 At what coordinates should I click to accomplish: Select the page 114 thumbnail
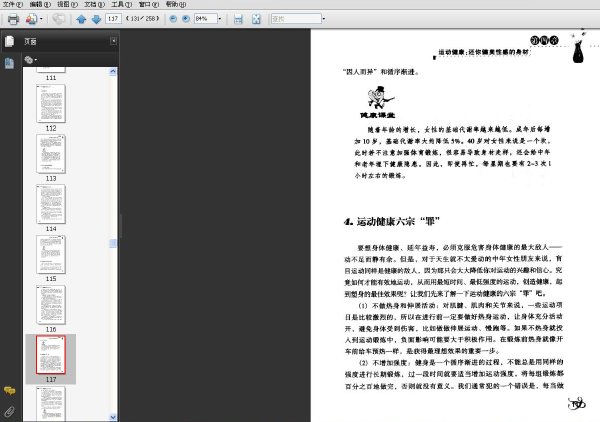[51, 204]
